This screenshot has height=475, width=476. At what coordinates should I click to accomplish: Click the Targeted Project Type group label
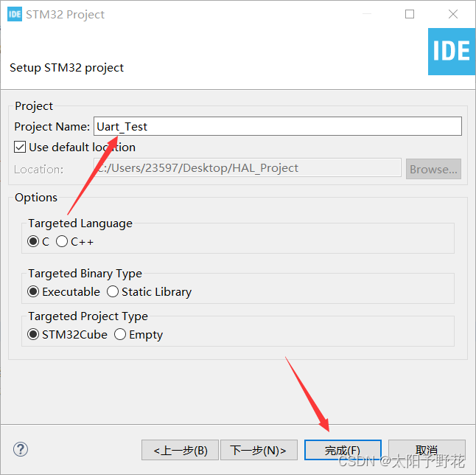pos(88,316)
